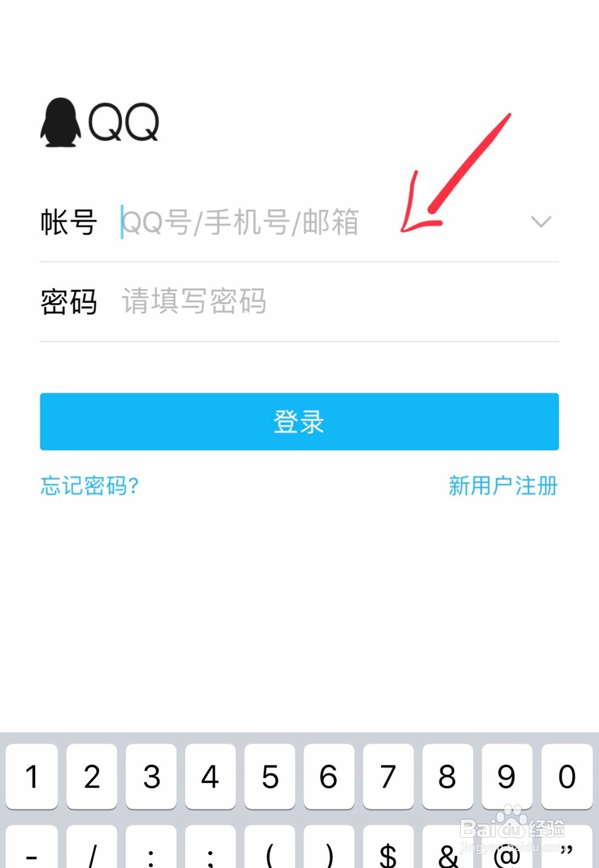
Task: Tap the 8 key on keyboard
Action: click(x=447, y=776)
